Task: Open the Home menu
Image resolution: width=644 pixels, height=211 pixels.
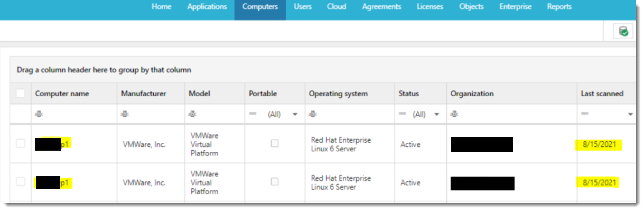Action: [x=162, y=7]
